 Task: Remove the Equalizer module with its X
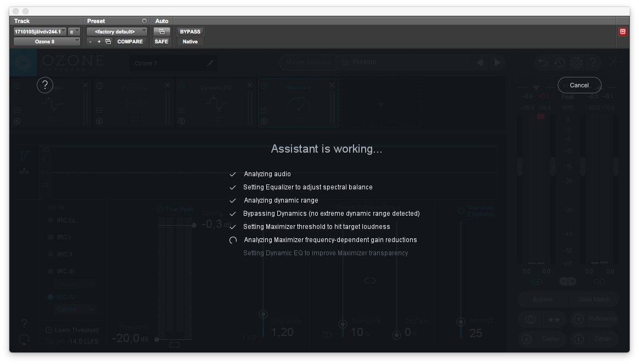pyautogui.click(x=85, y=85)
